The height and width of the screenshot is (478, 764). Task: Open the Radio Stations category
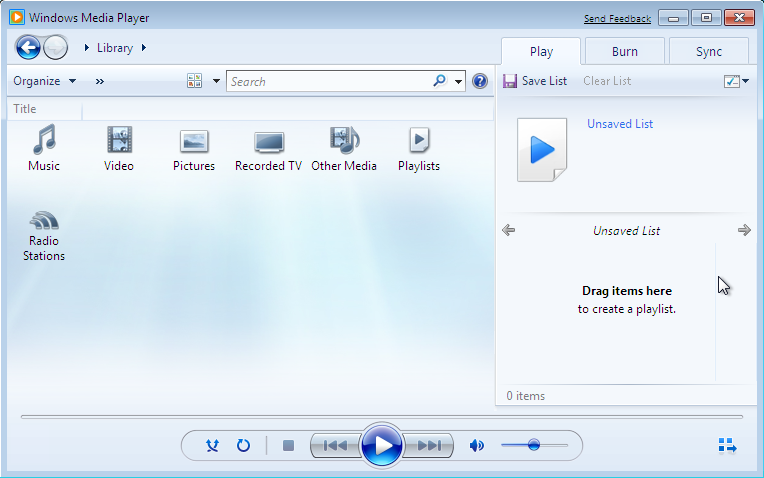point(44,236)
